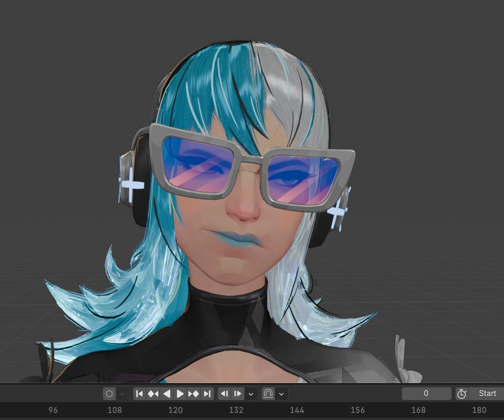
Task: Step back one frame
Action: coord(225,393)
